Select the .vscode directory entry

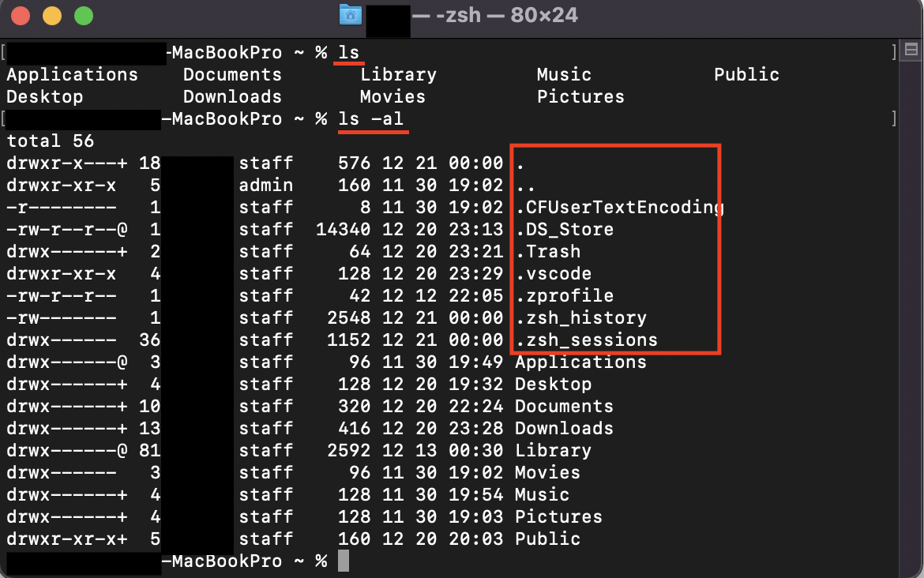tap(553, 274)
